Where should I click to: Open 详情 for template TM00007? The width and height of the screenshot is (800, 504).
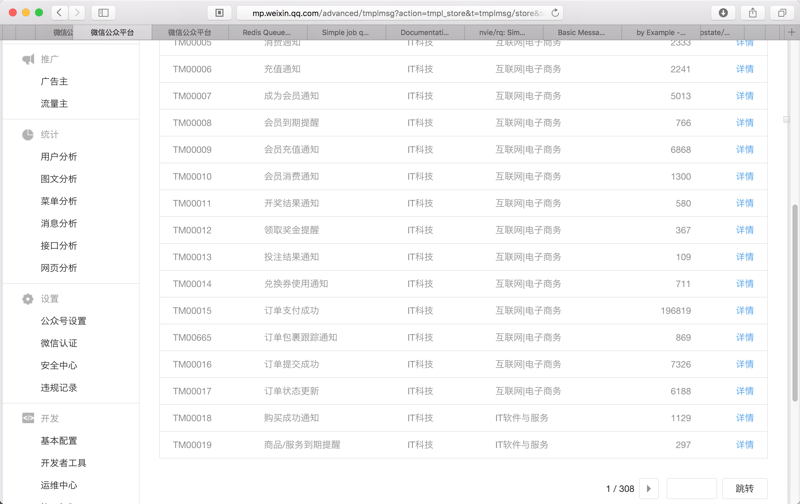[744, 96]
